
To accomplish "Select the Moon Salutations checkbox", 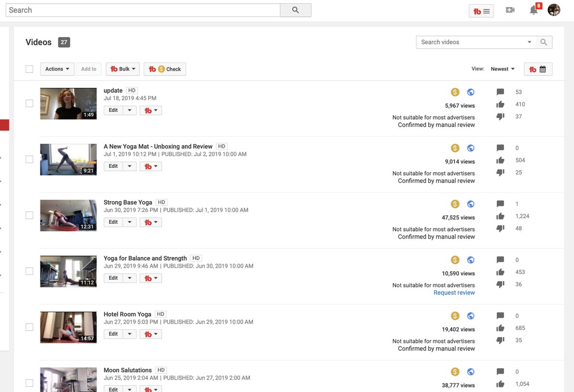I will click(29, 383).
